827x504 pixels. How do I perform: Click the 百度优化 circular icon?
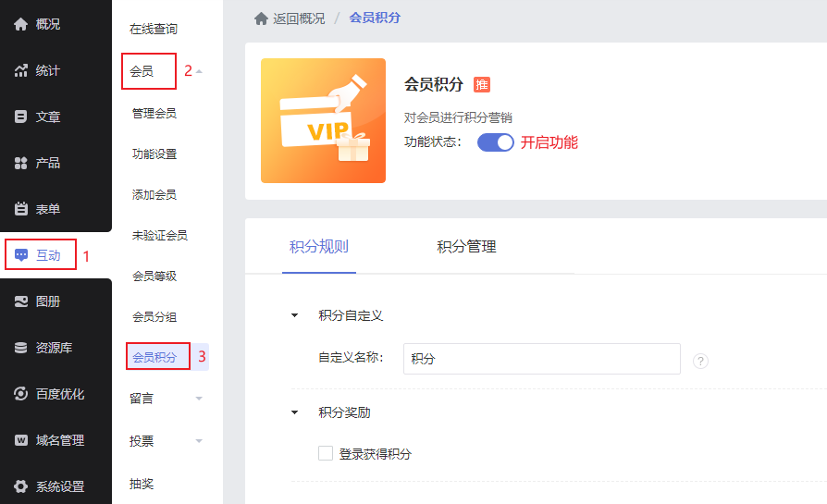[20, 394]
